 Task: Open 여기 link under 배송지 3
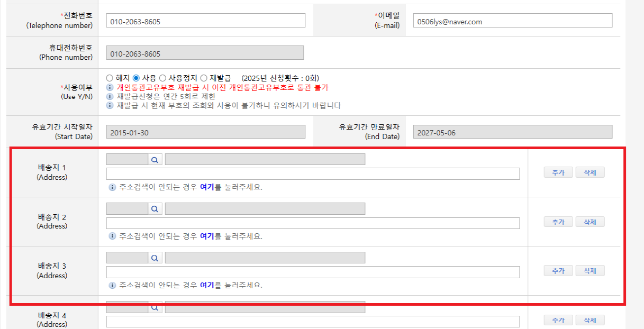[207, 285]
